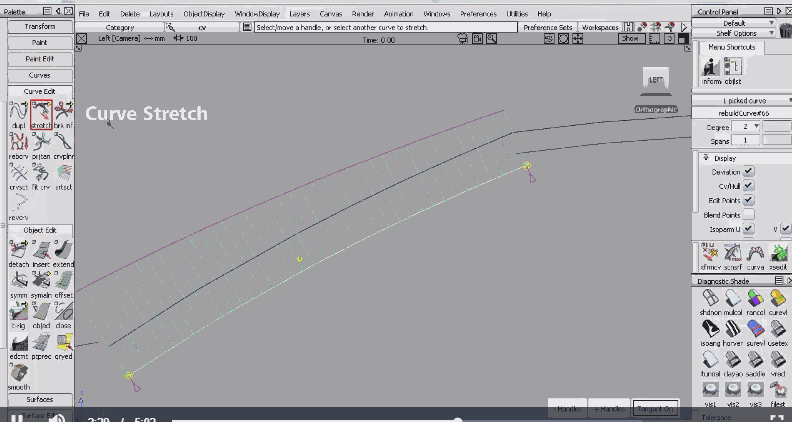Activate the extend tool in Object Edit
The height and width of the screenshot is (422, 792).
point(63,253)
